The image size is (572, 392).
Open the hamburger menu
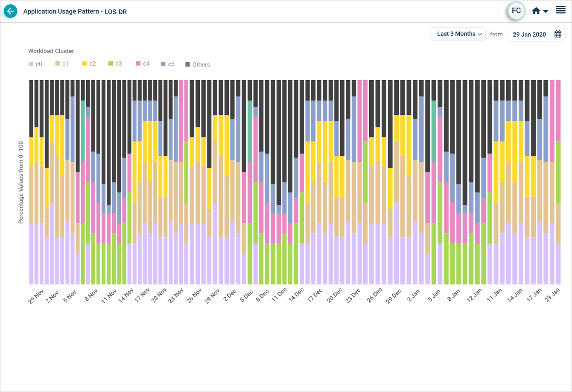[560, 10]
